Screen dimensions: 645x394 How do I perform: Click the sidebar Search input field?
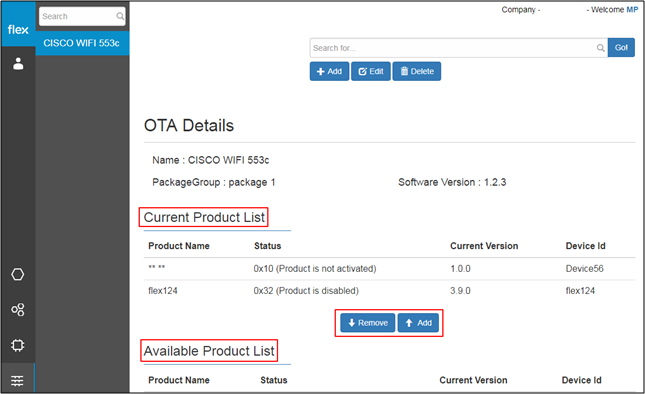[82, 16]
